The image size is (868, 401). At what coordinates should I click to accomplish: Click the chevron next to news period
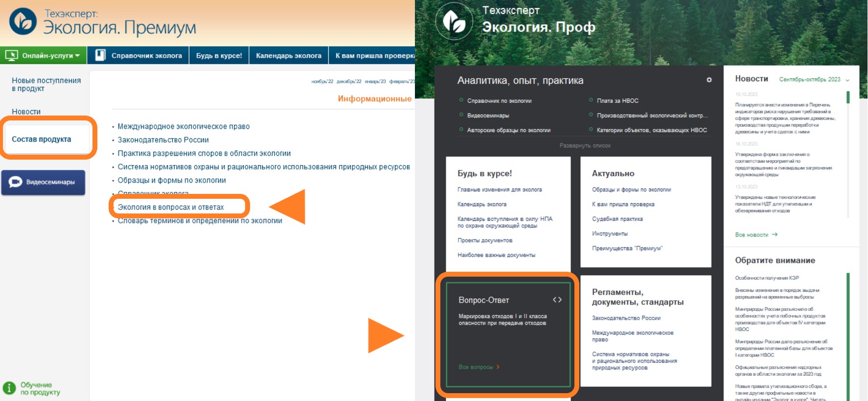847,80
